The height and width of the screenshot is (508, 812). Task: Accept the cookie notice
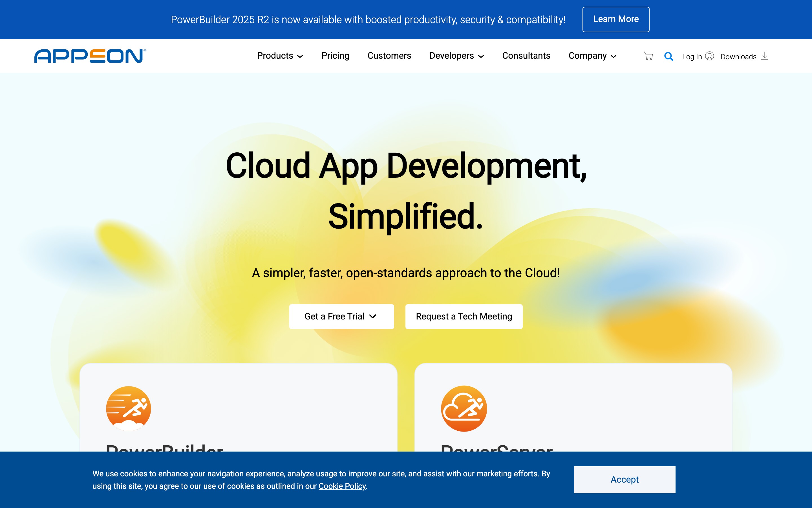coord(625,479)
